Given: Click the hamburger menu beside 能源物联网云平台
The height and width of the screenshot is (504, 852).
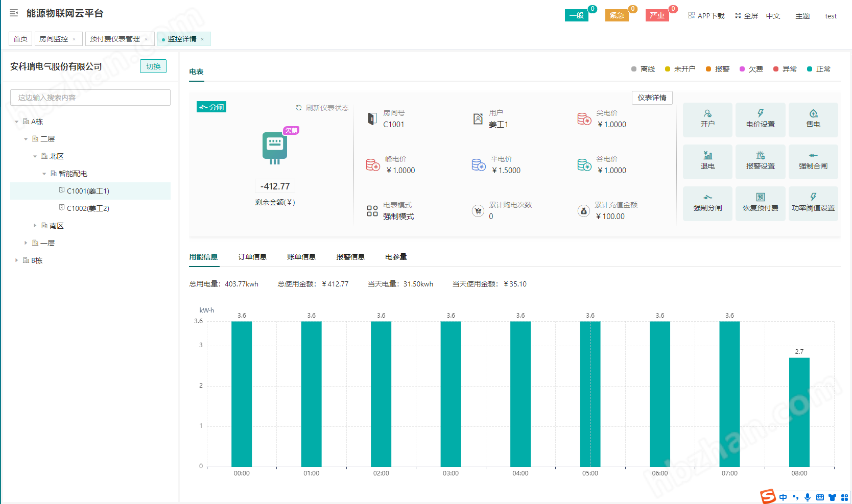Looking at the screenshot, I should (13, 13).
